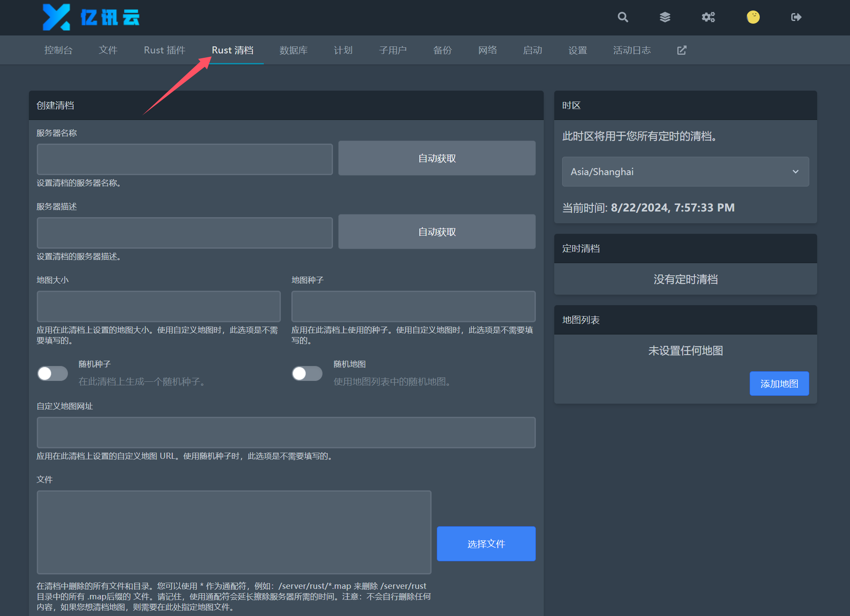Image resolution: width=850 pixels, height=616 pixels.
Task: Click 没有定时清档 text
Action: pyautogui.click(x=685, y=279)
